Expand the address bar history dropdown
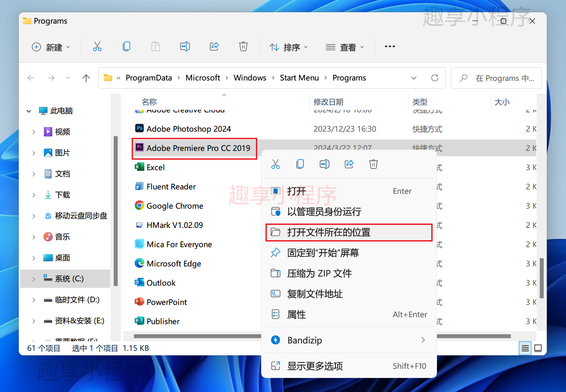This screenshot has width=566, height=392. tap(414, 78)
